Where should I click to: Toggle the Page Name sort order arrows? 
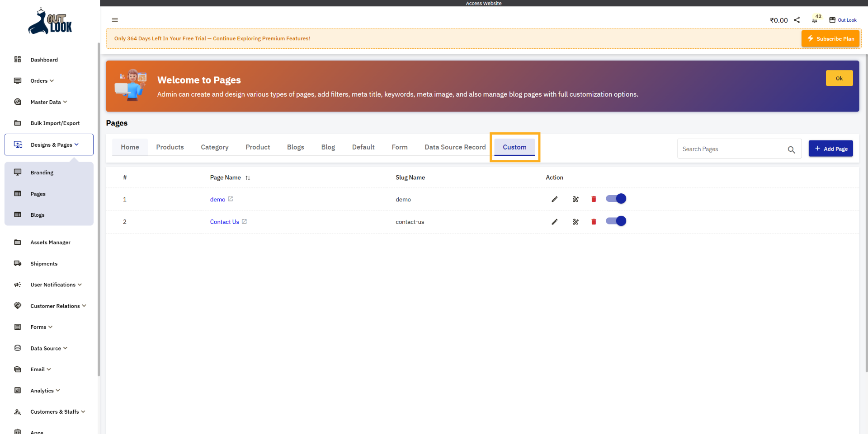coord(248,177)
